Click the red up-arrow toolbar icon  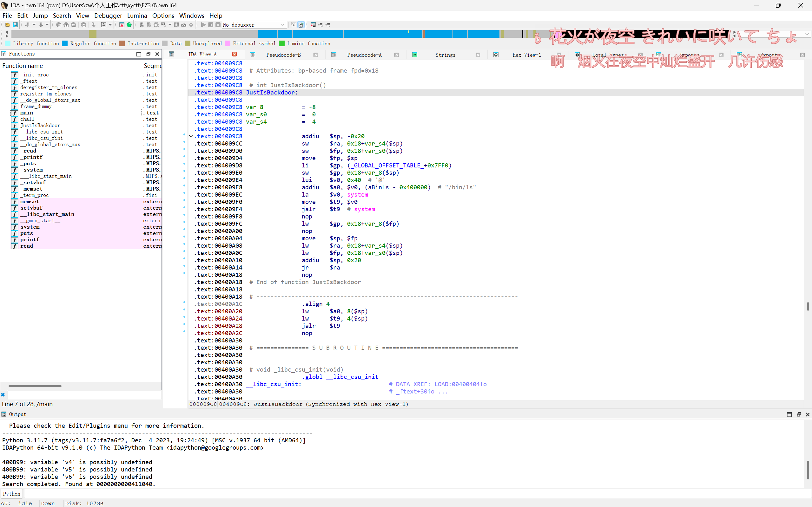click(122, 25)
